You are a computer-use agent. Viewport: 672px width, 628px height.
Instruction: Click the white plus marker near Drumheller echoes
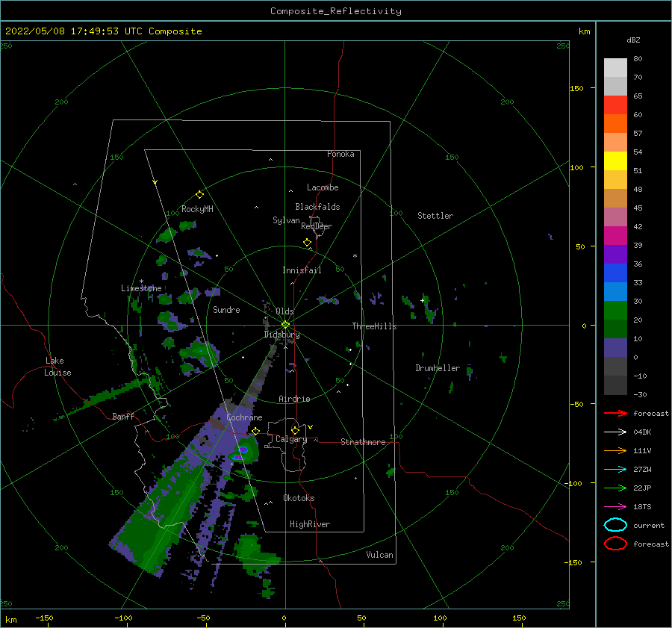[422, 300]
